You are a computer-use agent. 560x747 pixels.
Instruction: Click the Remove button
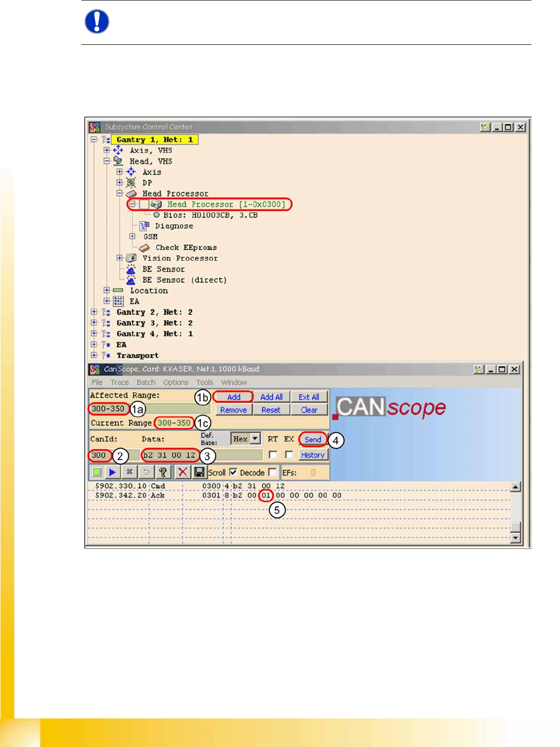pyautogui.click(x=234, y=410)
